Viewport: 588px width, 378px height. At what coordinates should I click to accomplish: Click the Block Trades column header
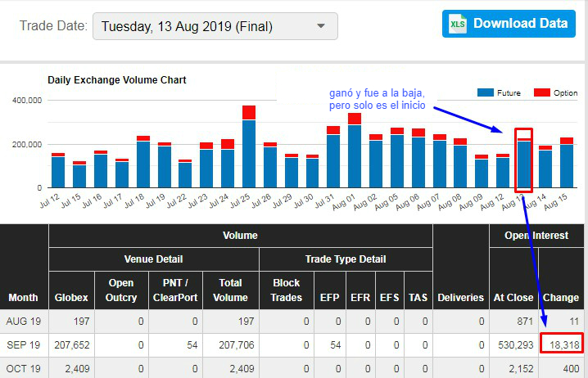tap(285, 290)
